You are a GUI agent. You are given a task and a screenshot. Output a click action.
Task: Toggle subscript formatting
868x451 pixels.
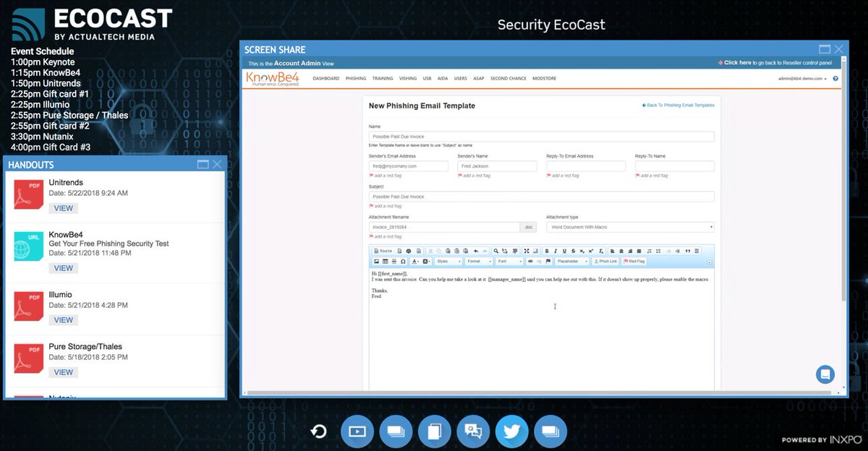582,251
